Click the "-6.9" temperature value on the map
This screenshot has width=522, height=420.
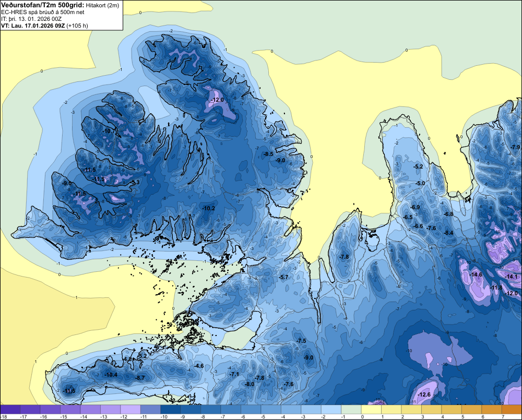tap(415, 207)
